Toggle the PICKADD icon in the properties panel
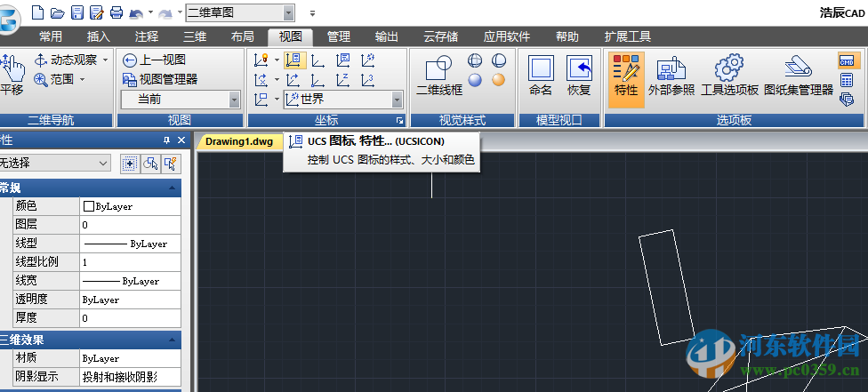 pos(130,164)
